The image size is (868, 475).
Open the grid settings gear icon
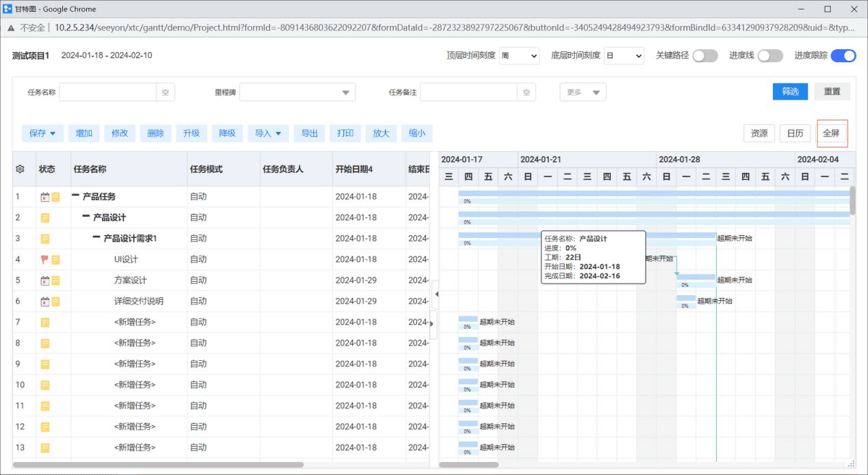20,169
